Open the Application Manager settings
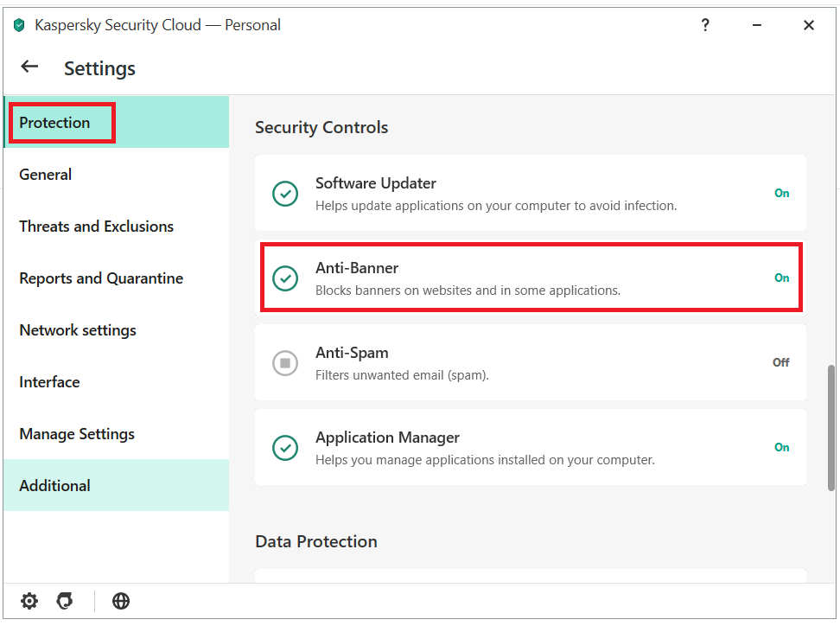This screenshot has width=840, height=626. point(531,447)
